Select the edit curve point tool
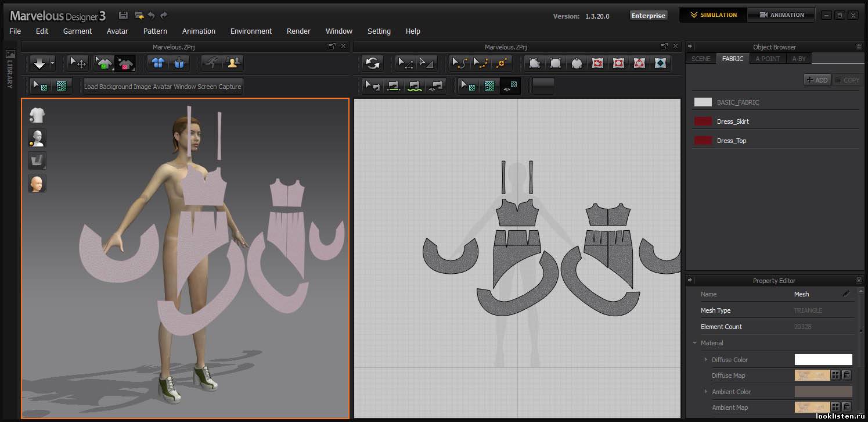 pos(480,63)
